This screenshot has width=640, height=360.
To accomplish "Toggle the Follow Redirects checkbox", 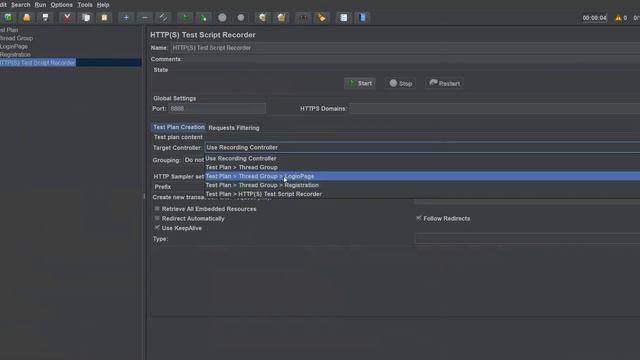I will (419, 218).
